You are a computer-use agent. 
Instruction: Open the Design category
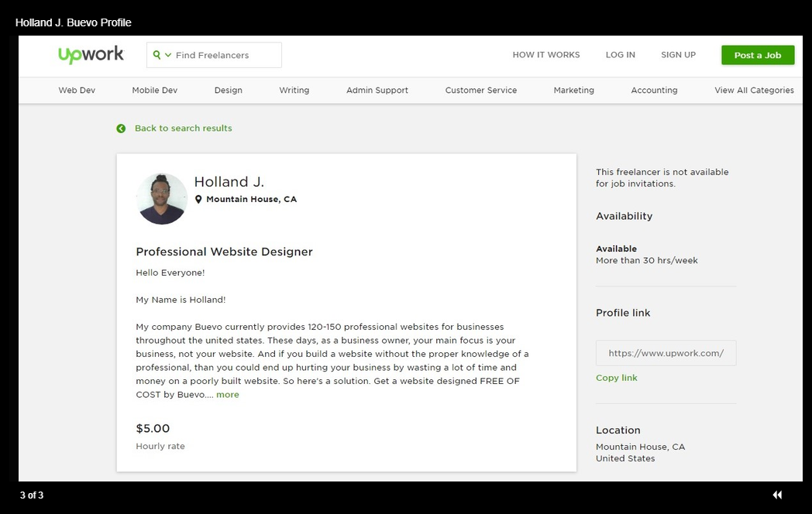(228, 90)
